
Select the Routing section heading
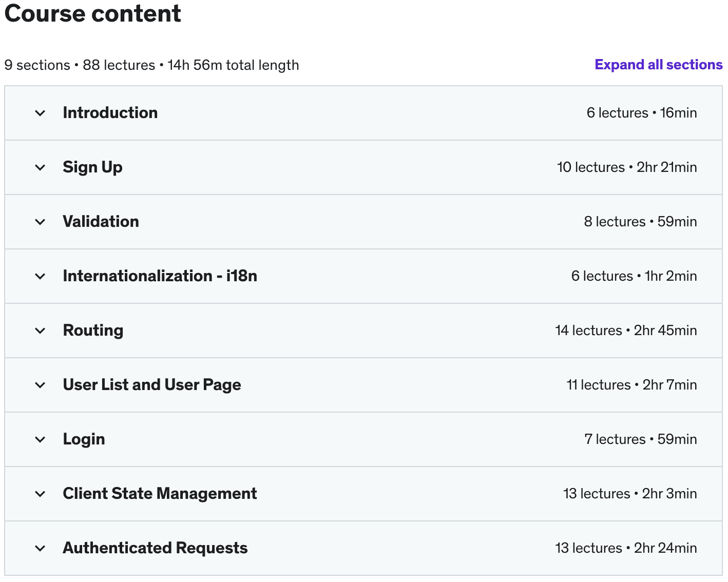click(x=93, y=331)
